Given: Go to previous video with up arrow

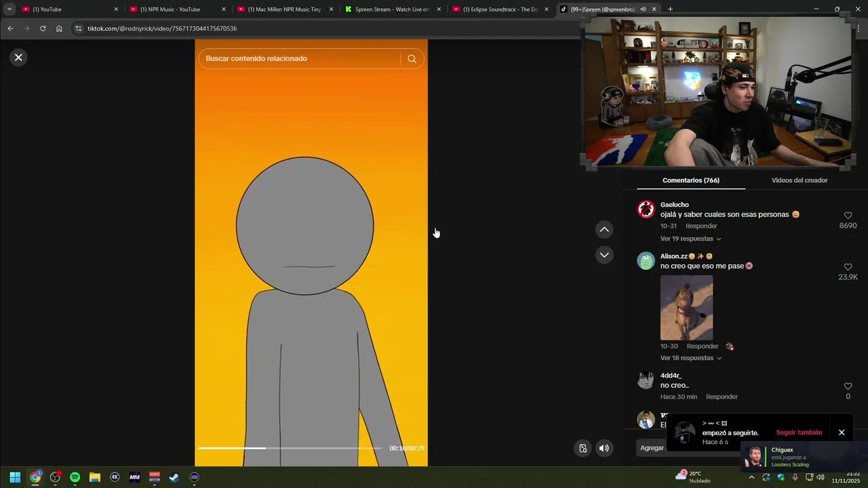Looking at the screenshot, I should click(x=604, y=230).
